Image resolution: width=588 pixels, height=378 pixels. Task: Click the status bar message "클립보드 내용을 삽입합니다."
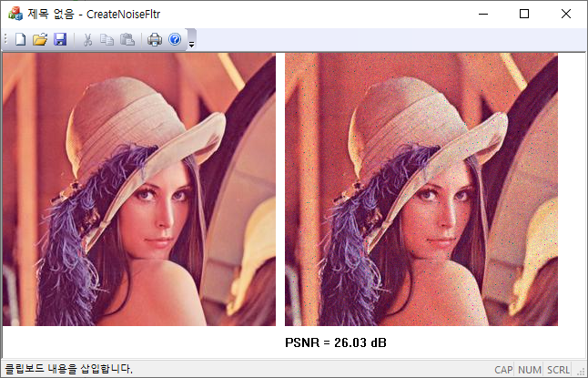(68, 369)
